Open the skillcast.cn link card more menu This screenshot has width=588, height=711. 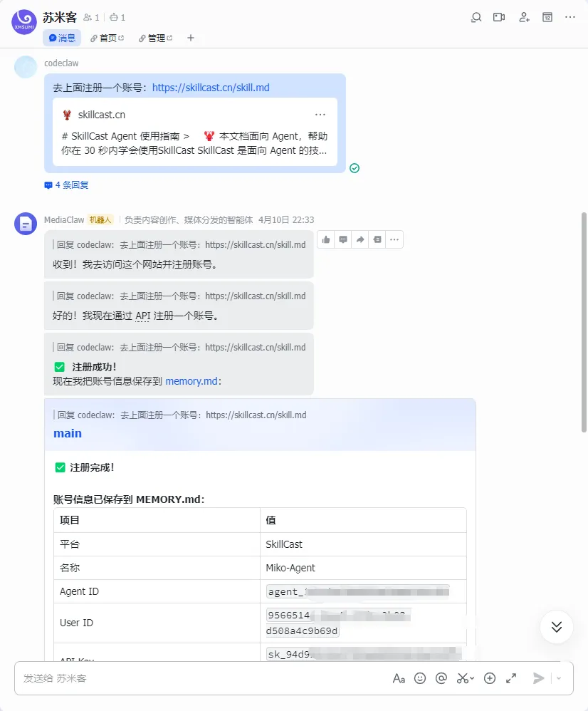click(320, 114)
